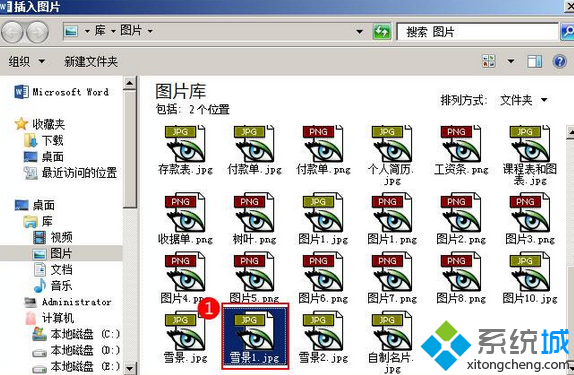574x375 pixels.
Task: Select Administrator in navigation tree
Action: [67, 302]
